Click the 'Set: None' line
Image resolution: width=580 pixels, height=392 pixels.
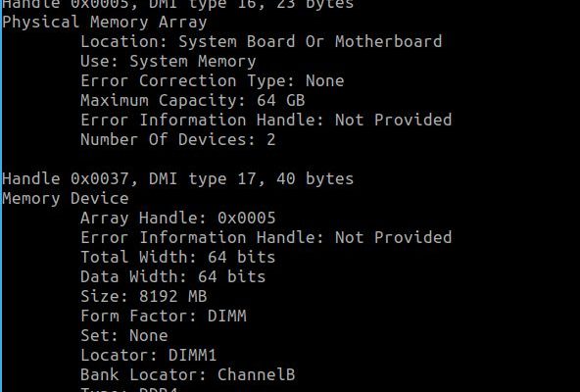click(124, 336)
